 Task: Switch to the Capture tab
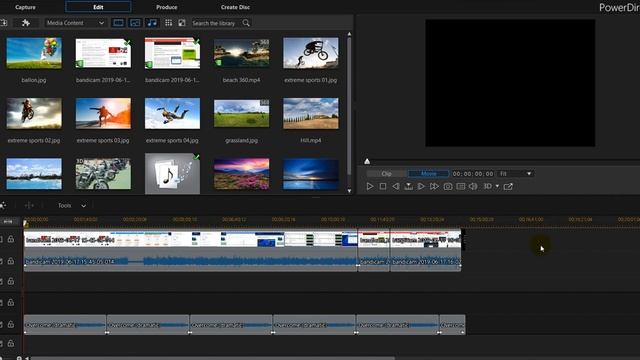click(25, 7)
